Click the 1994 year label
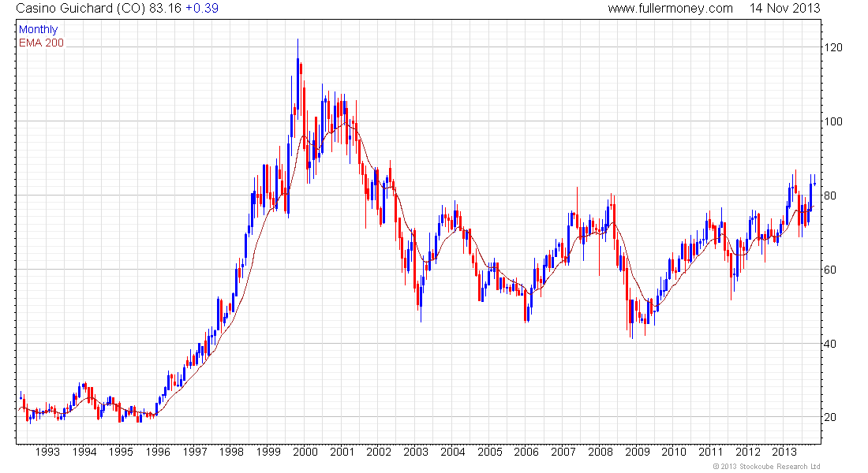 (84, 452)
